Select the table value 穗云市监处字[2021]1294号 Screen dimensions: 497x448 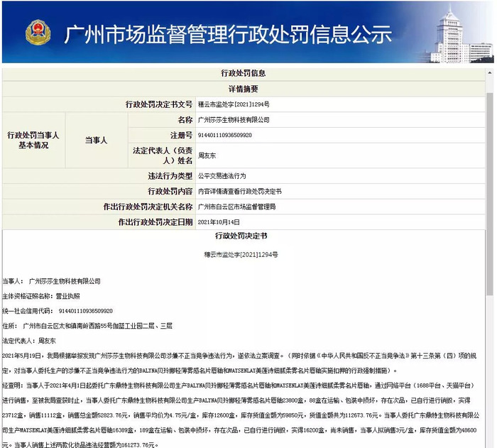coord(234,104)
